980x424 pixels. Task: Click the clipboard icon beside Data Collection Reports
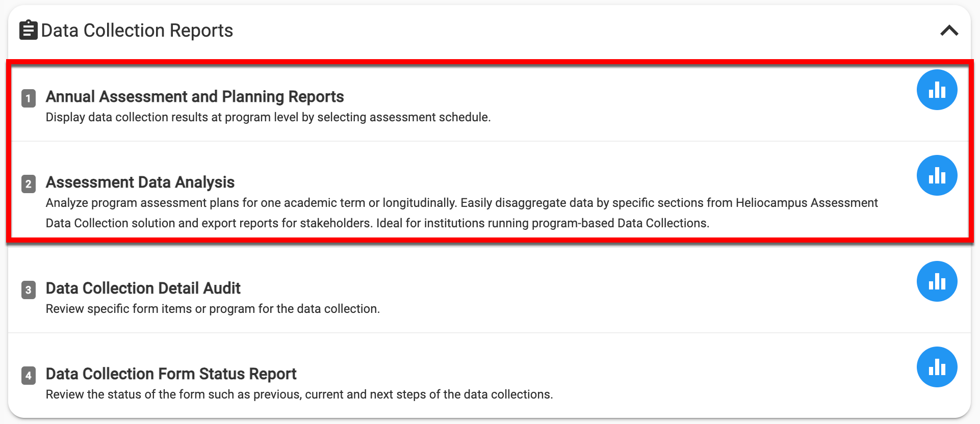coord(28,30)
